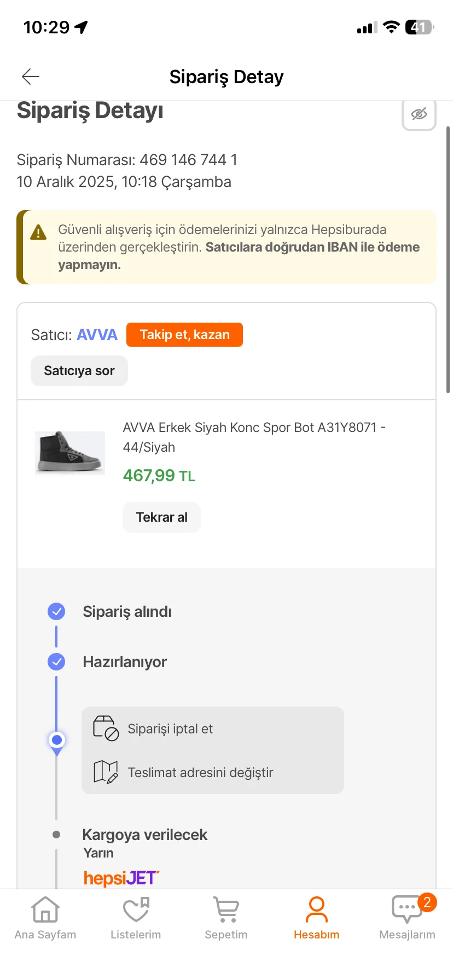Tap the cancel order box icon
Image resolution: width=453 pixels, height=980 pixels.
106,728
